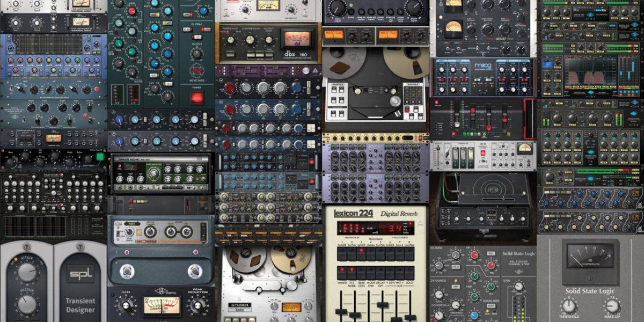644x322 pixels.
Task: Click the Solid State Logic compression meter
Action: pos(590,257)
